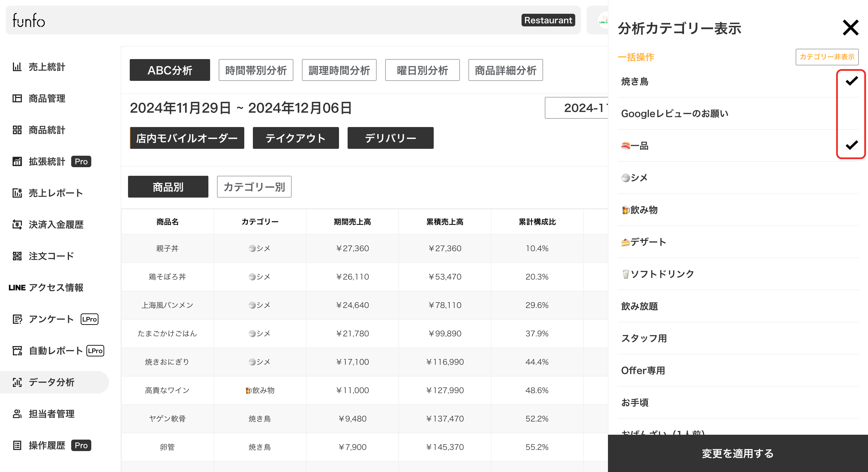This screenshot has height=472, width=868.
Task: Open 操作履歴 list icon
Action: pos(17,445)
